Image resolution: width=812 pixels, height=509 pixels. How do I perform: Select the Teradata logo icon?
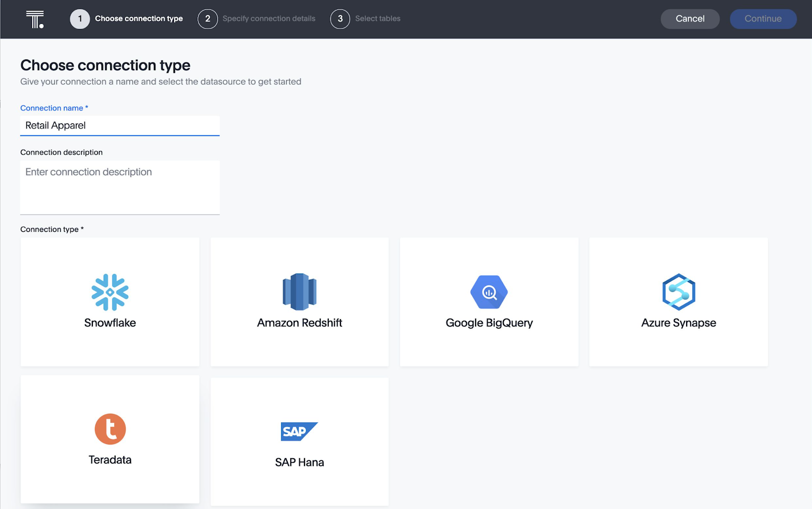[110, 429]
